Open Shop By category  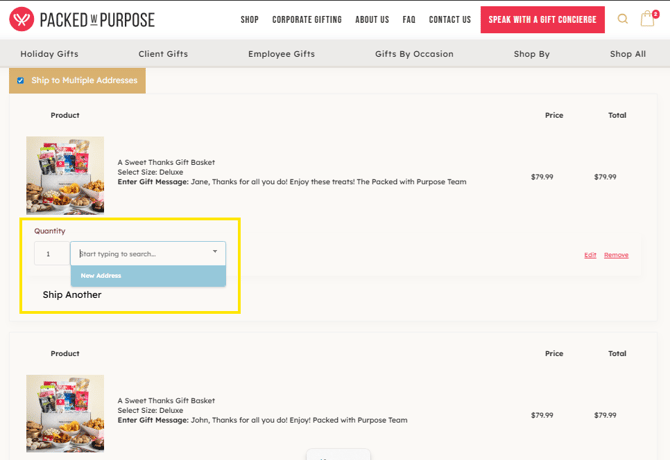(532, 54)
